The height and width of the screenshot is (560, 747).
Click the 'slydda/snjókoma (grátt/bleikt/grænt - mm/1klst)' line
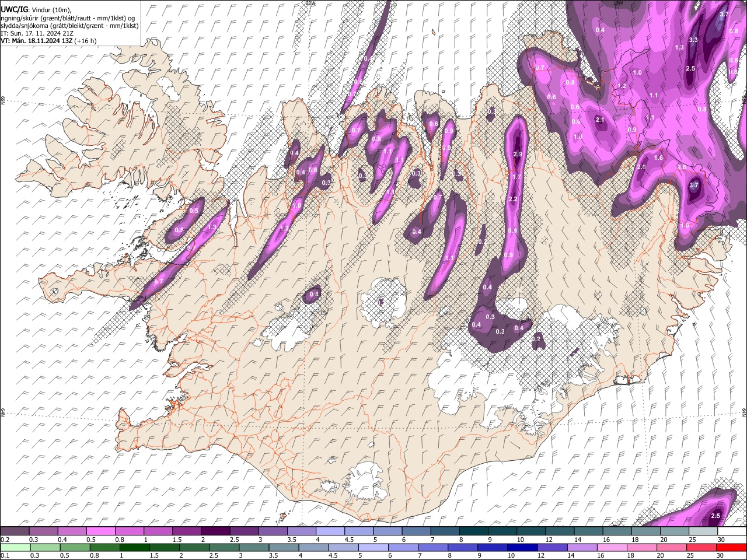point(69,26)
